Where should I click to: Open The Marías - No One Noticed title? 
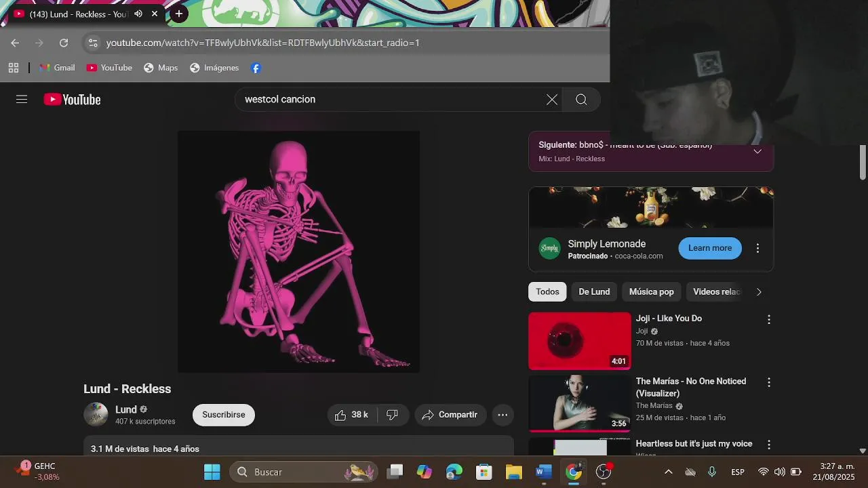click(691, 387)
